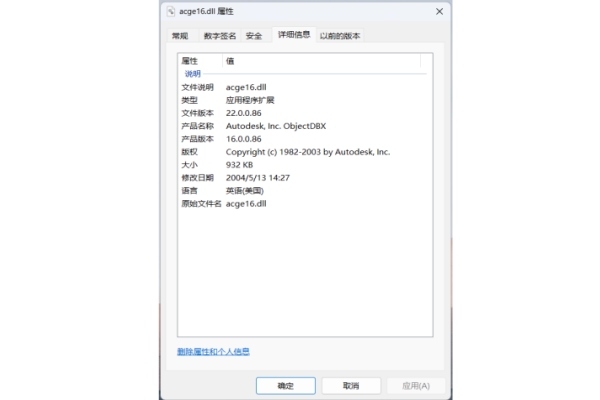Open the 以前的版本 tab
Image resolution: width=600 pixels, height=400 pixels.
pos(340,36)
